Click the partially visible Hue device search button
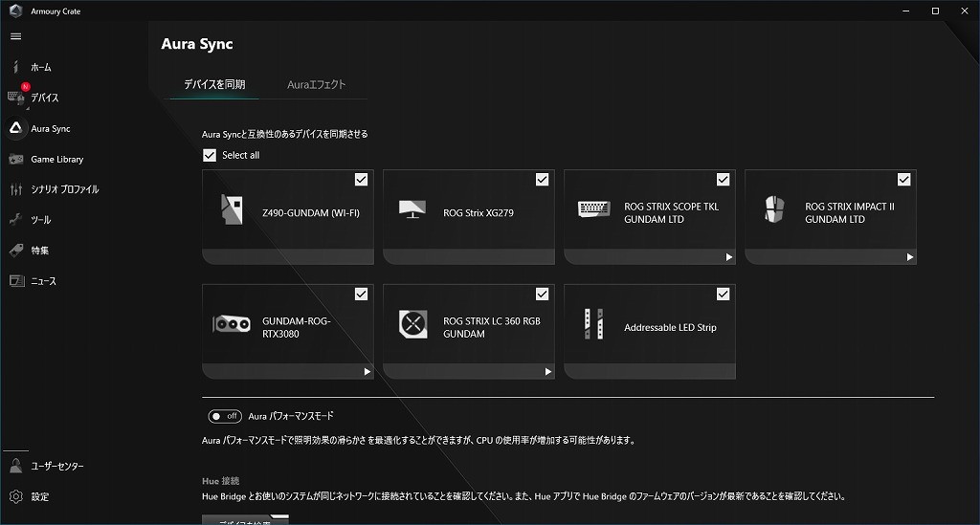Image resolution: width=980 pixels, height=525 pixels. tap(245, 520)
